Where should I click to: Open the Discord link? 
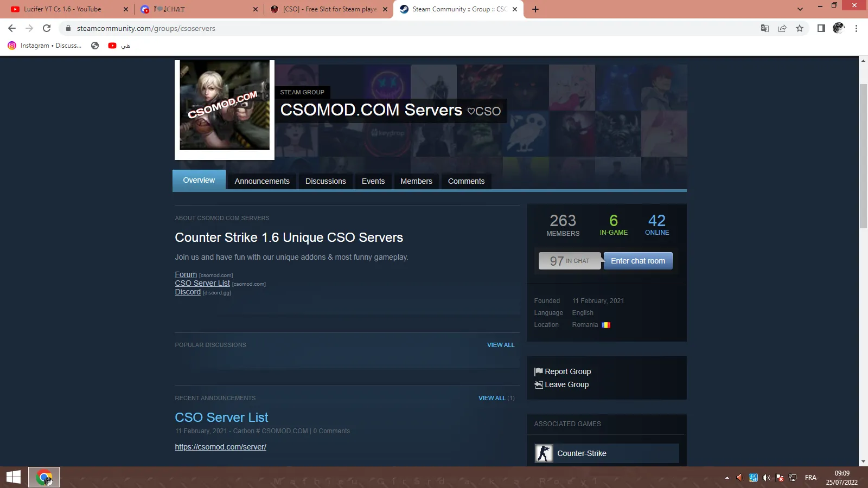coord(188,292)
